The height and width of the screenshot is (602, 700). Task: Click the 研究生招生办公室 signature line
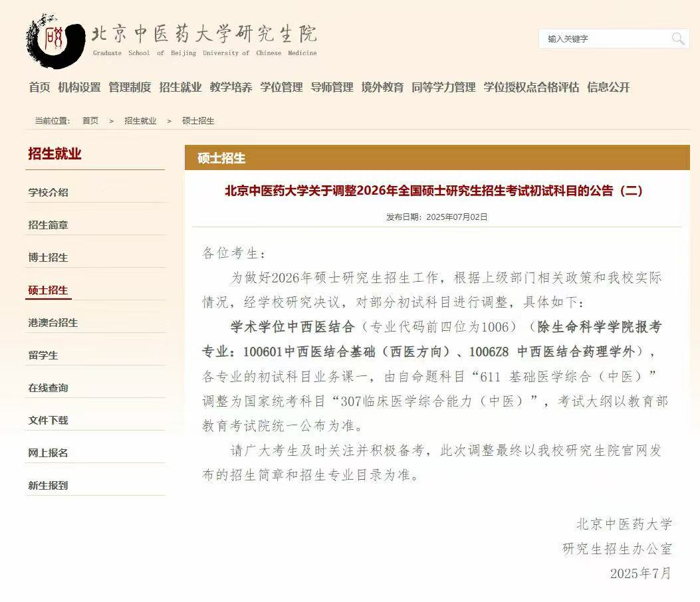click(618, 548)
